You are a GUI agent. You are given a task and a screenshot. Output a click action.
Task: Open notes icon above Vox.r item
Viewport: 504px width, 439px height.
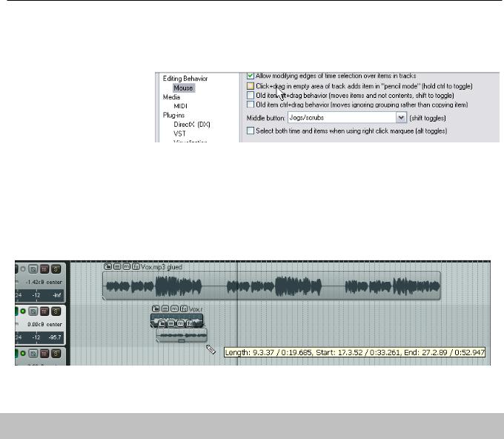click(165, 308)
